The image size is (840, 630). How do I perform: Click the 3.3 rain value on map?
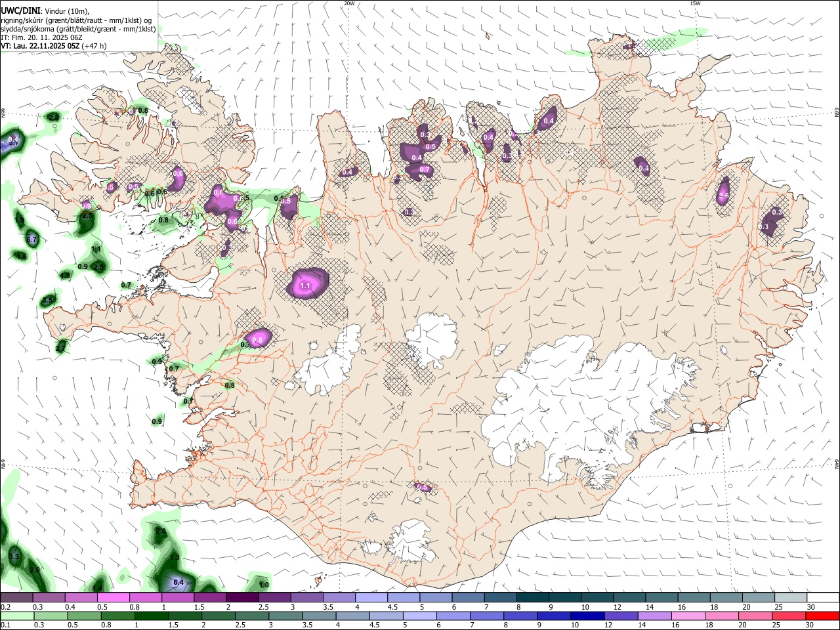coord(14,556)
